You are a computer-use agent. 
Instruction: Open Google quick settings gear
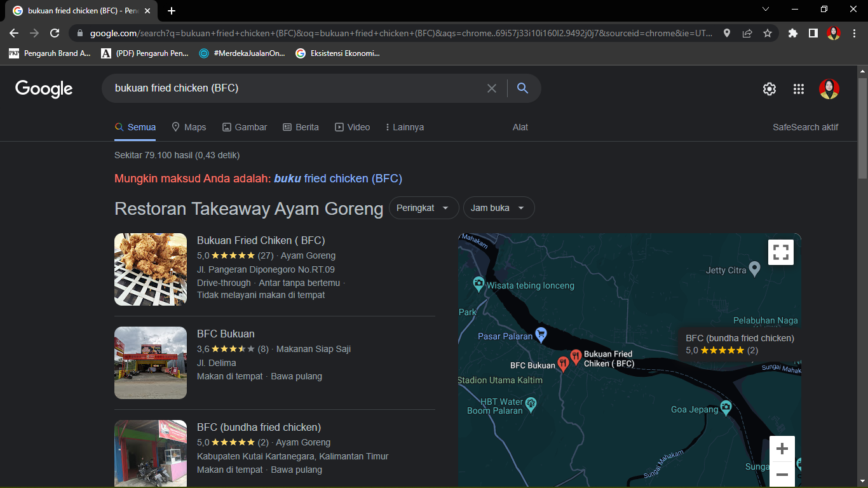click(770, 89)
